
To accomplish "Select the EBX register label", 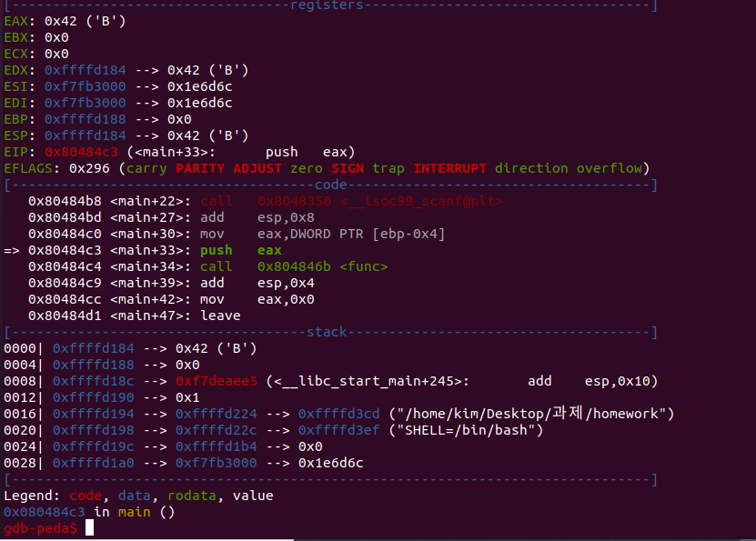I will coord(15,37).
